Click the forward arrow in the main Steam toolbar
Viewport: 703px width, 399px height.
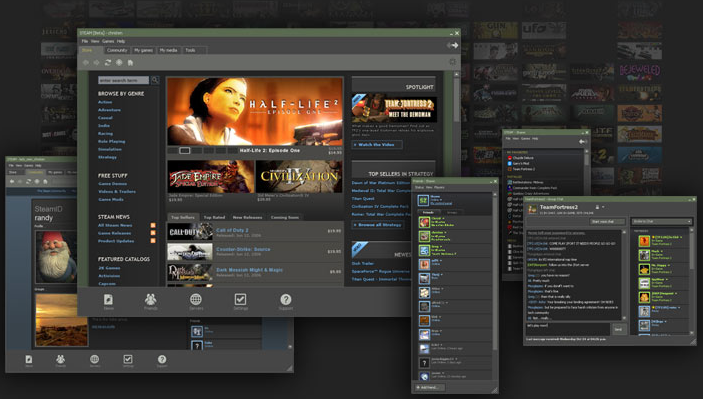click(96, 63)
